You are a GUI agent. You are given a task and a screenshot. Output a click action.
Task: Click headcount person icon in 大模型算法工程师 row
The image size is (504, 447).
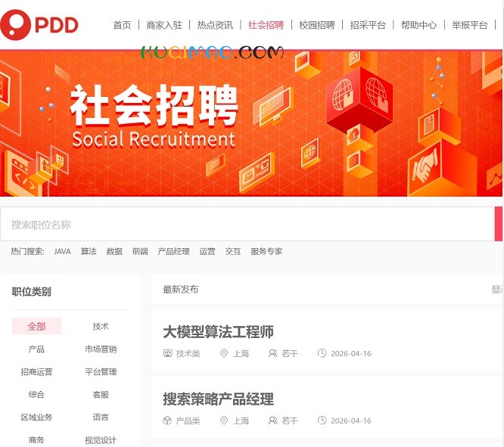click(273, 353)
